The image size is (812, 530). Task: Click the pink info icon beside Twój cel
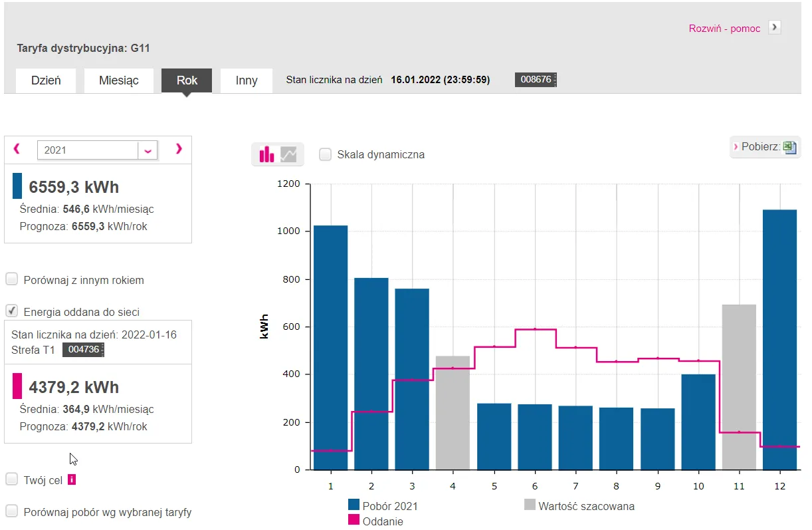tap(72, 479)
